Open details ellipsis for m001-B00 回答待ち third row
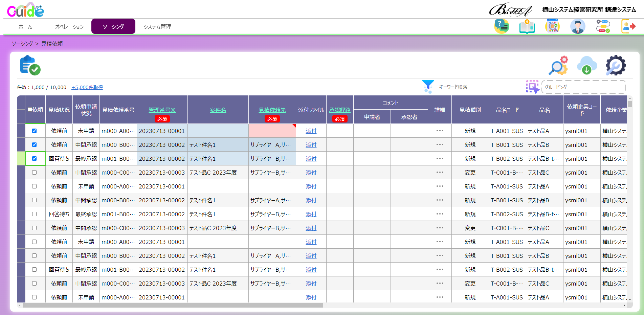 point(440,158)
